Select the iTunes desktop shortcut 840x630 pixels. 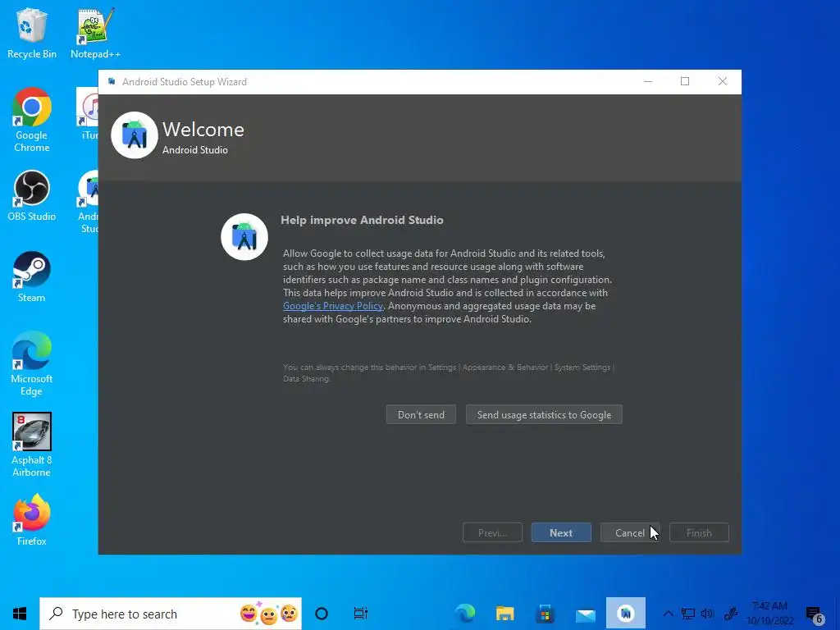(88, 115)
